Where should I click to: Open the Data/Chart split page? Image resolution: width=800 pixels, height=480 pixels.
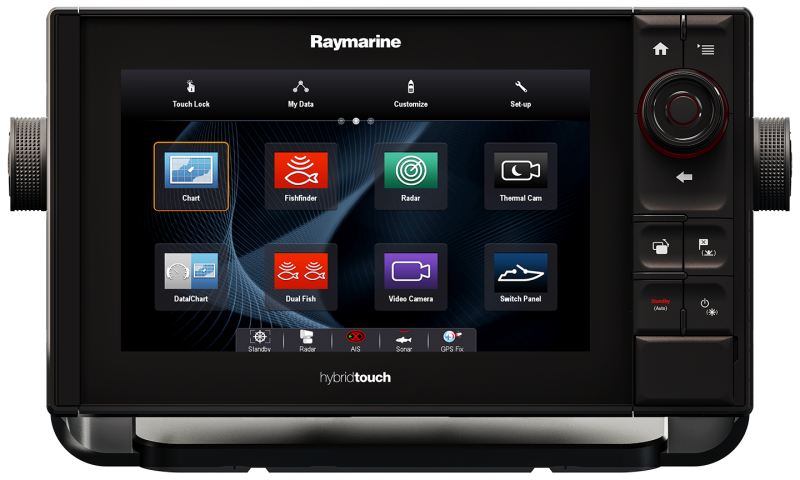tap(191, 277)
